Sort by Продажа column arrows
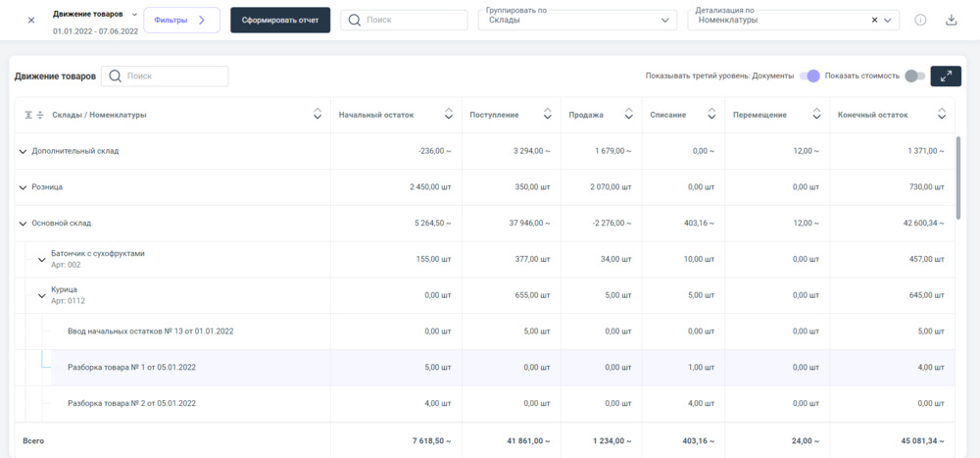The image size is (980, 458). [x=627, y=115]
